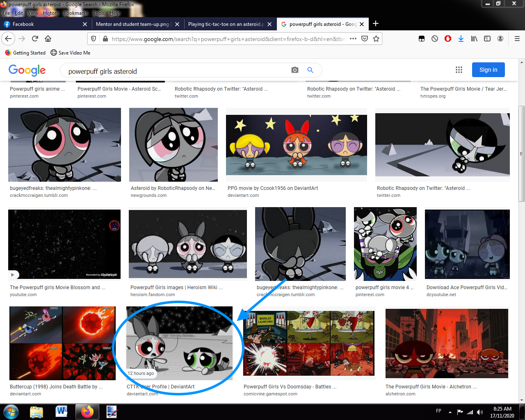The height and width of the screenshot is (420, 525).
Task: Open File Explorer from taskbar
Action: point(37,412)
